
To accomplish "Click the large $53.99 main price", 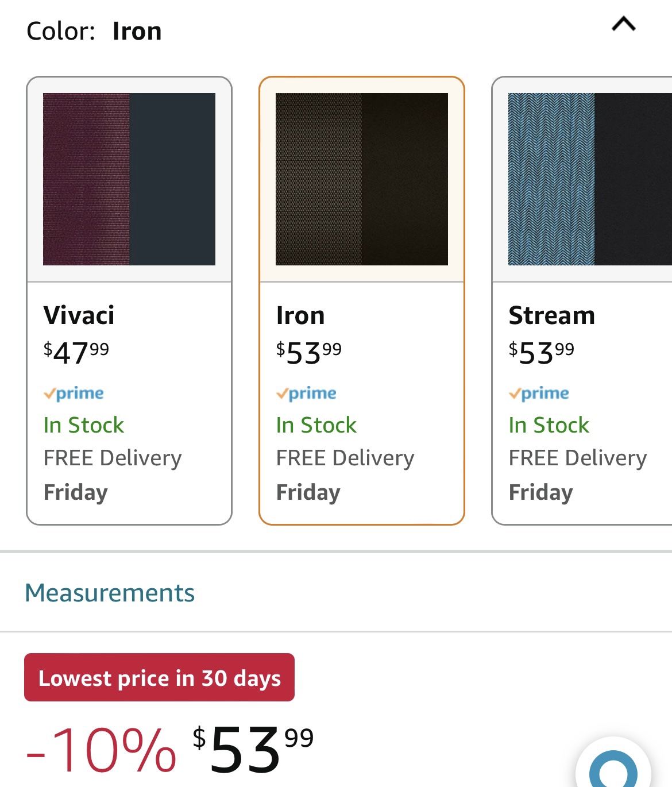I will 253,749.
